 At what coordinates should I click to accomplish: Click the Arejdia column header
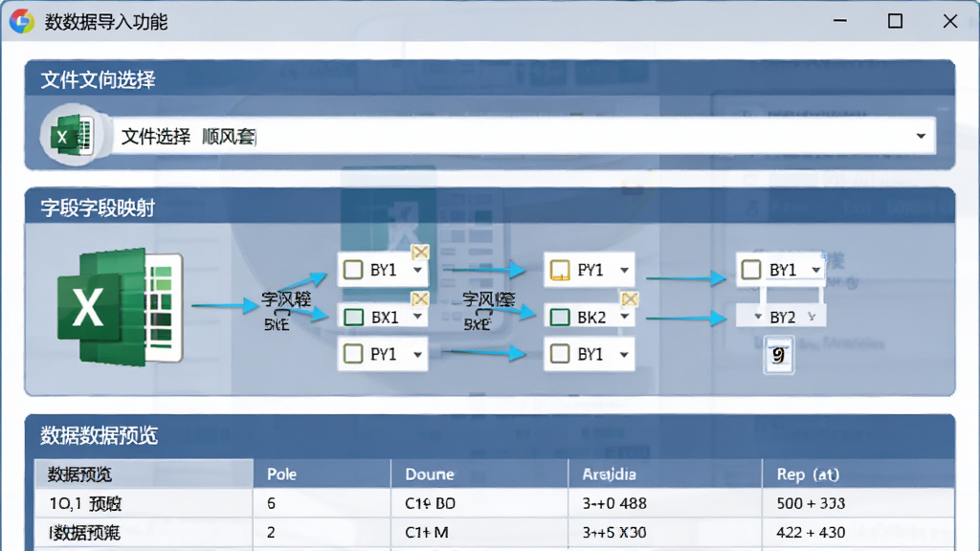pyautogui.click(x=665, y=474)
